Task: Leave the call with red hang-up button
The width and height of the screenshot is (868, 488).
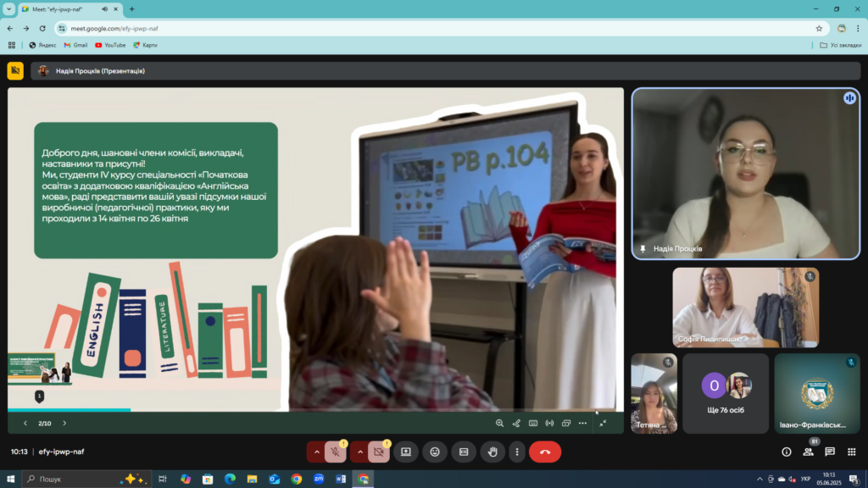Action: point(545,452)
